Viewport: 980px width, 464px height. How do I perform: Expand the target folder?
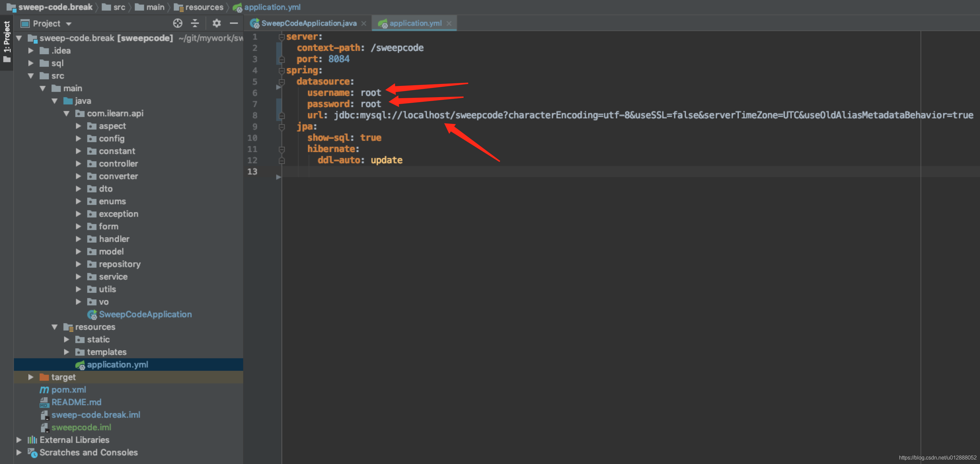pyautogui.click(x=31, y=377)
